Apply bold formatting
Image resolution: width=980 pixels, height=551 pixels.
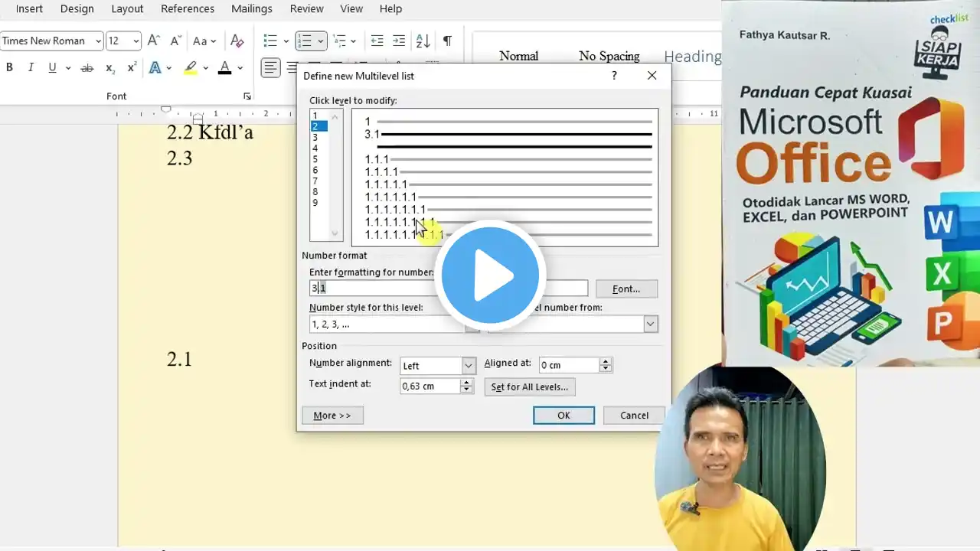(x=9, y=67)
